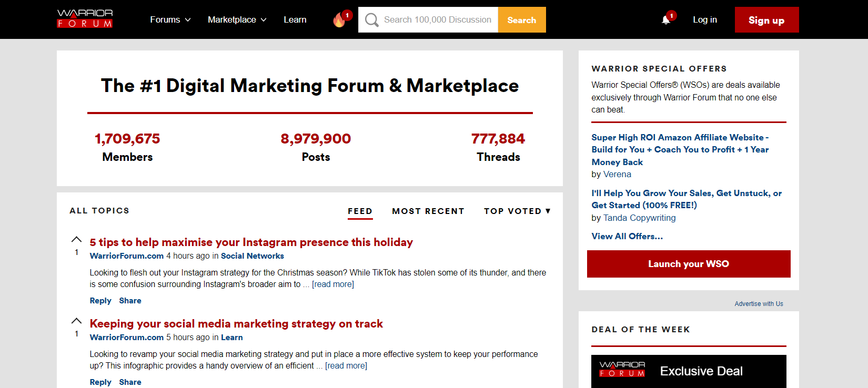Viewport: 868px width, 388px height.
Task: Expand the Forums dropdown menu
Action: (x=170, y=19)
